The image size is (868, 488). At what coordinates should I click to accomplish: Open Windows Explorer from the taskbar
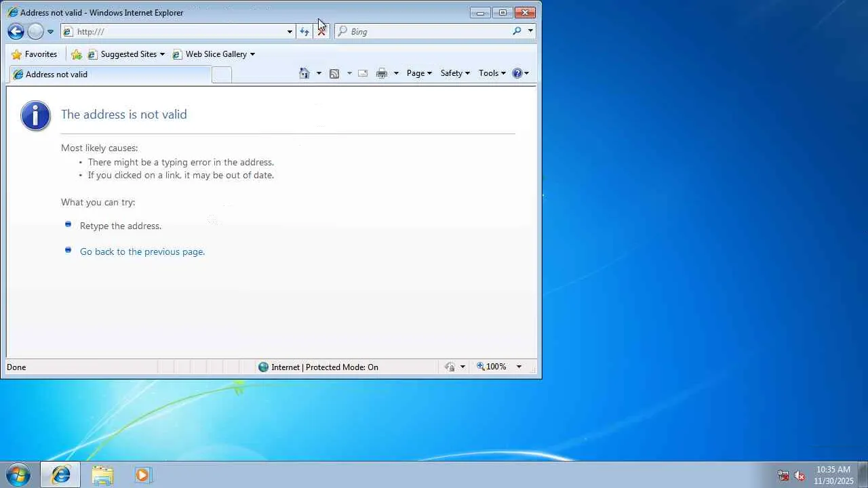102,474
